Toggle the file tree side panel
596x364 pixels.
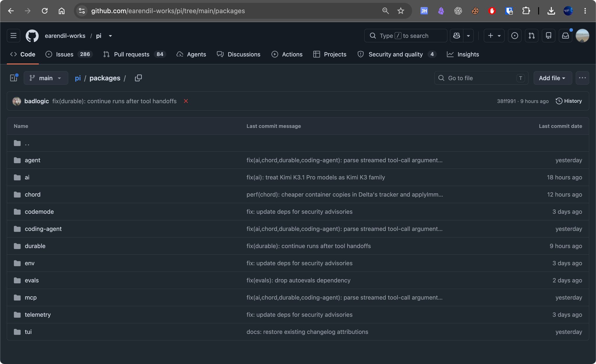(x=14, y=78)
